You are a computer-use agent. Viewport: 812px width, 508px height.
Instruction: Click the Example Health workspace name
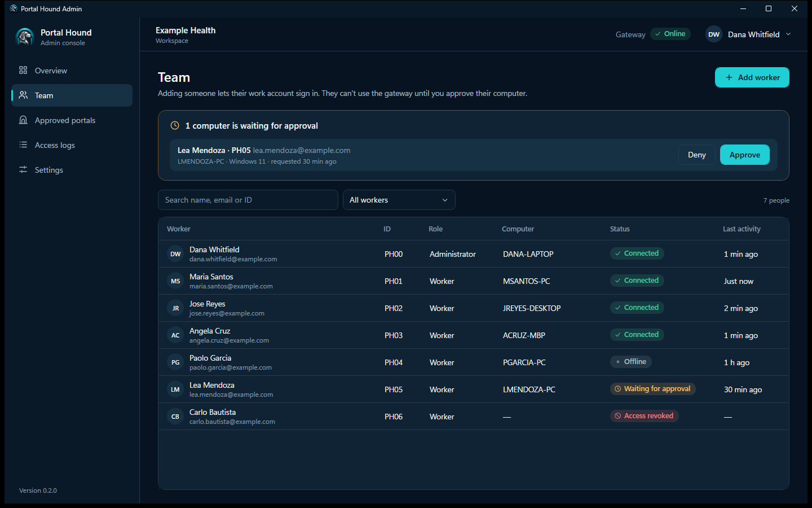(186, 30)
